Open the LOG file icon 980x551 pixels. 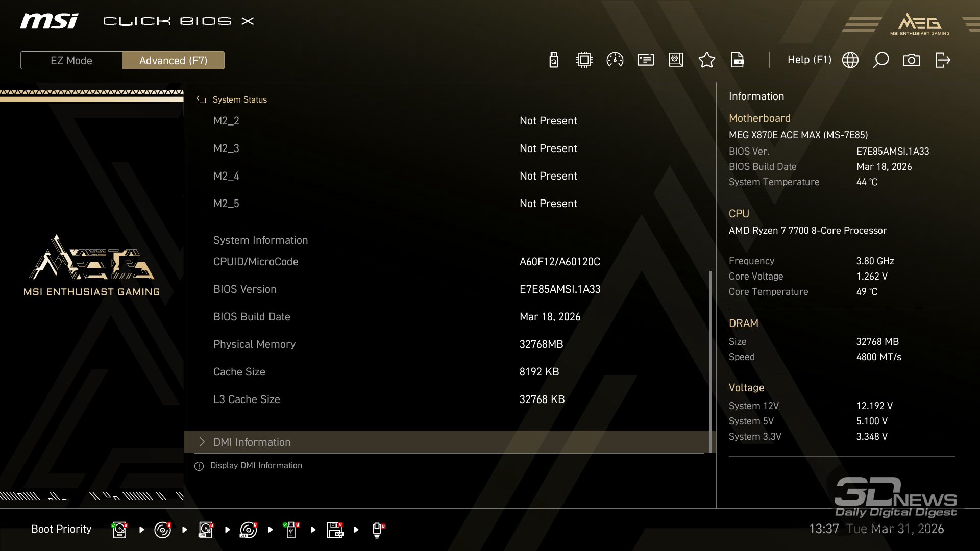[738, 60]
